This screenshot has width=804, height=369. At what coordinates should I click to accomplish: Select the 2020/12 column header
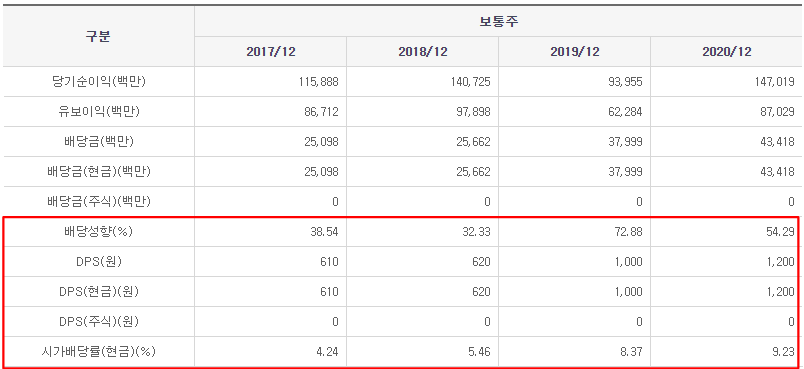click(x=727, y=52)
